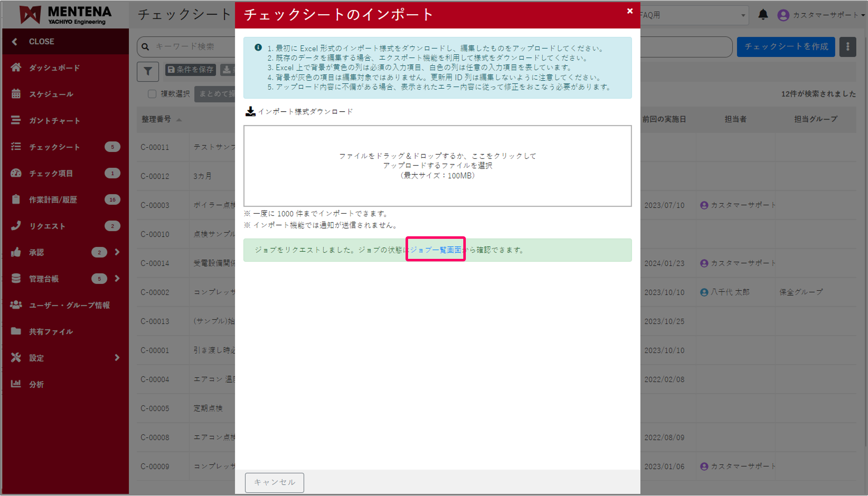This screenshot has width=868, height=496.
Task: Click the インポート様式ダウンロード download icon
Action: 250,111
